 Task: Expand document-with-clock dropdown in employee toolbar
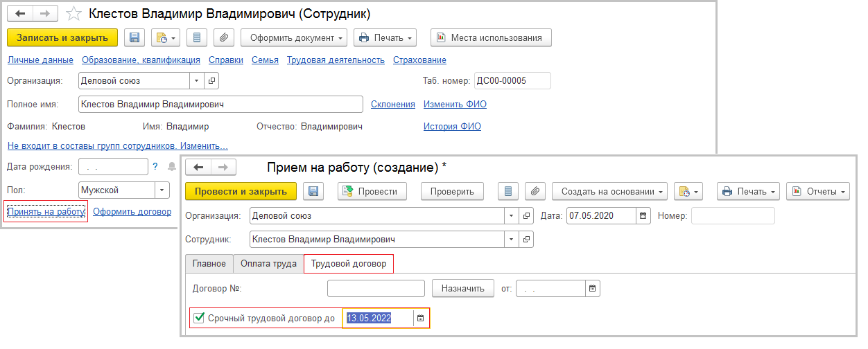click(x=166, y=37)
